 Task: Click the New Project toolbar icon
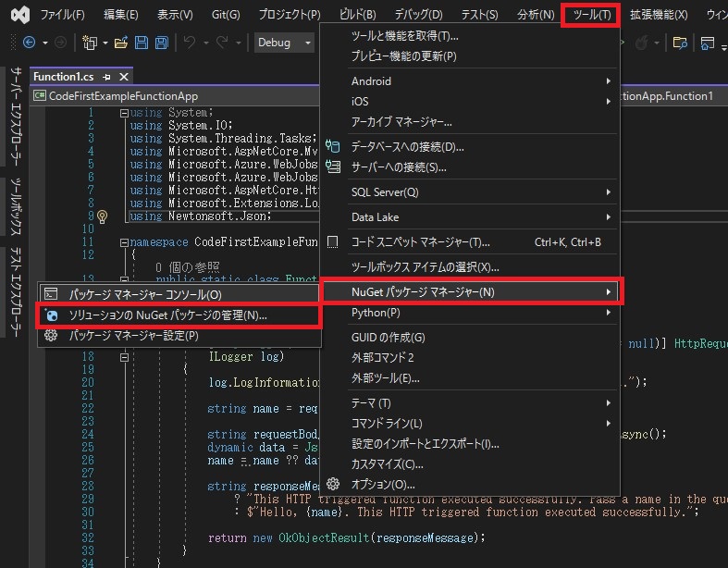point(90,43)
